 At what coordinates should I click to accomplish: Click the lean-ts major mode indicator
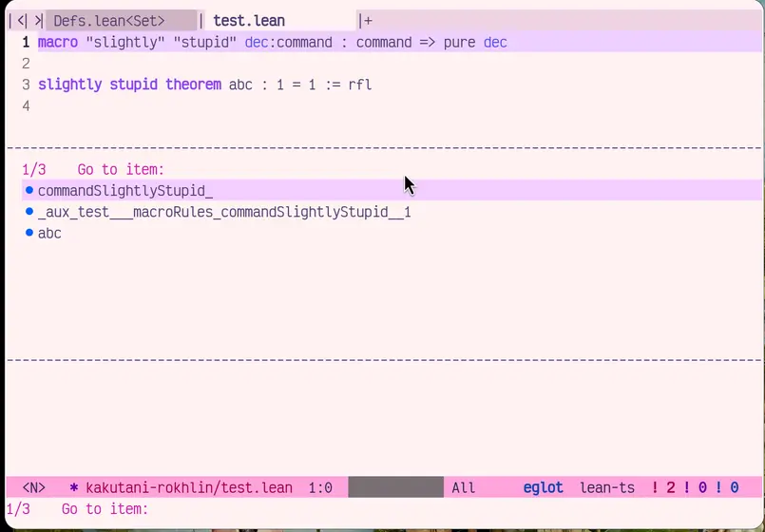coord(607,487)
